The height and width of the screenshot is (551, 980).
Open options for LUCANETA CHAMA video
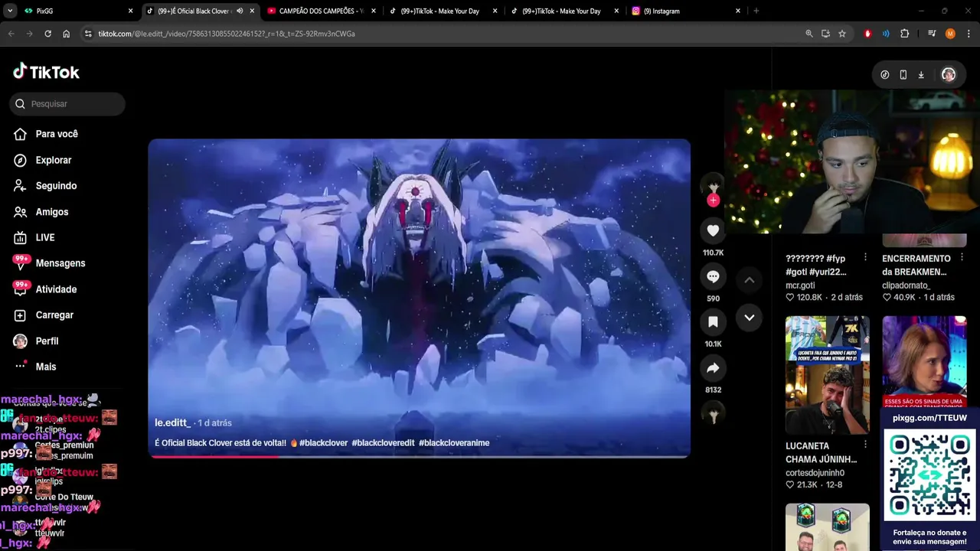pos(865,445)
